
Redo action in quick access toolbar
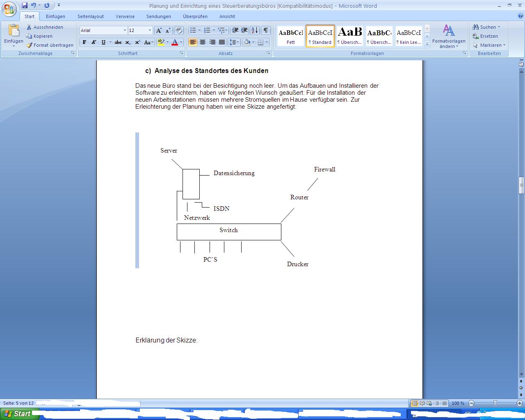[x=47, y=5]
